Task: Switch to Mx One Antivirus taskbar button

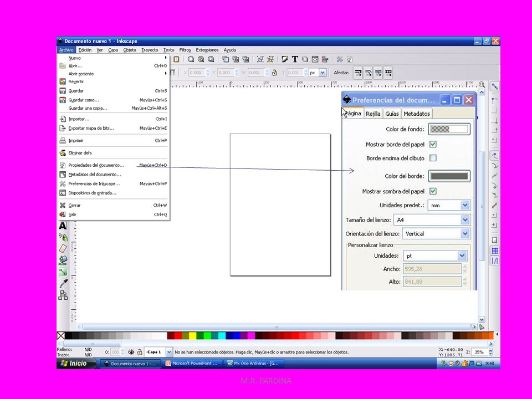Action: 254,364
